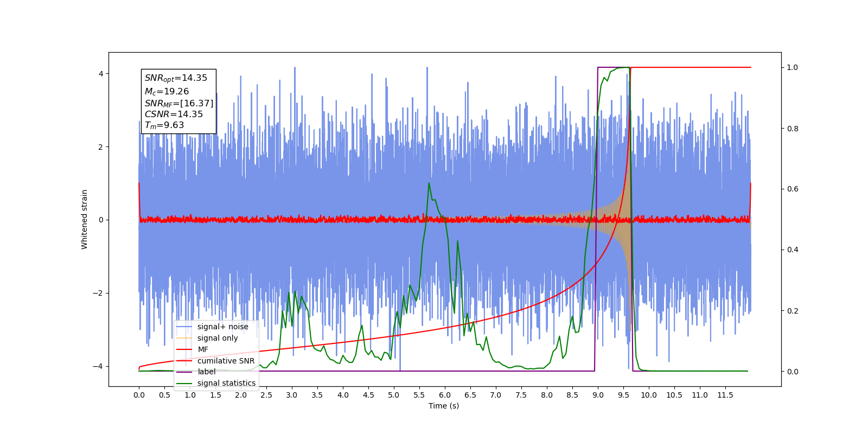Click the 'cumilative SNR' legend entry

(216, 361)
